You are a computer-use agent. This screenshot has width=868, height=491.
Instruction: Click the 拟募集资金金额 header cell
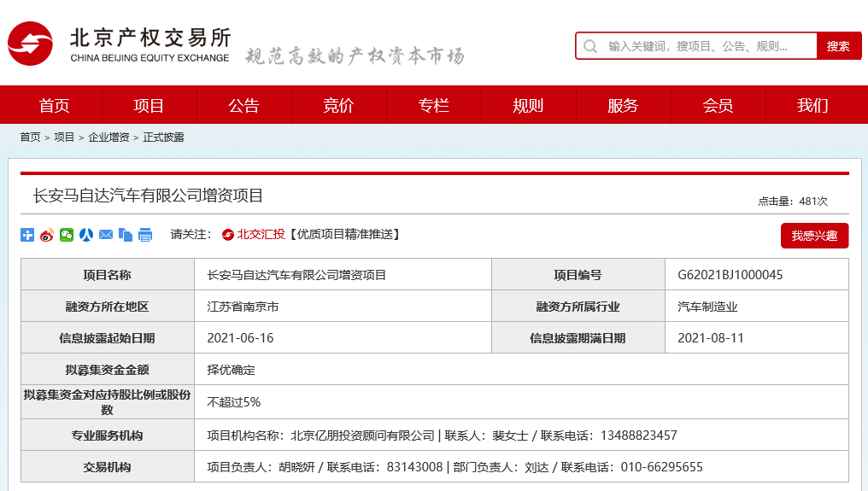tap(108, 369)
